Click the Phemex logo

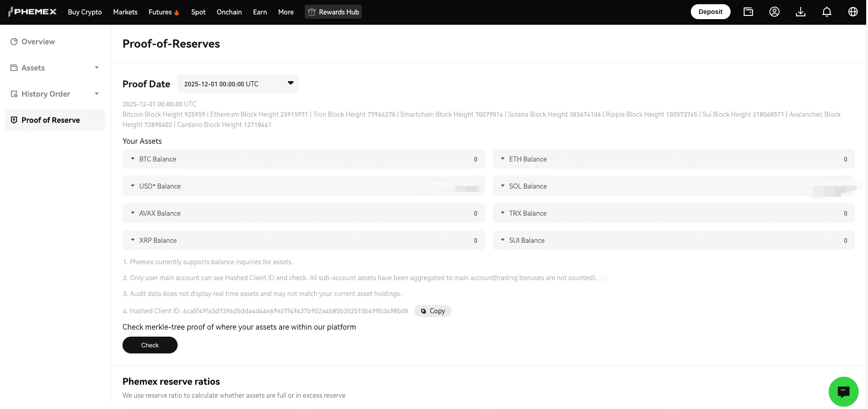32,12
